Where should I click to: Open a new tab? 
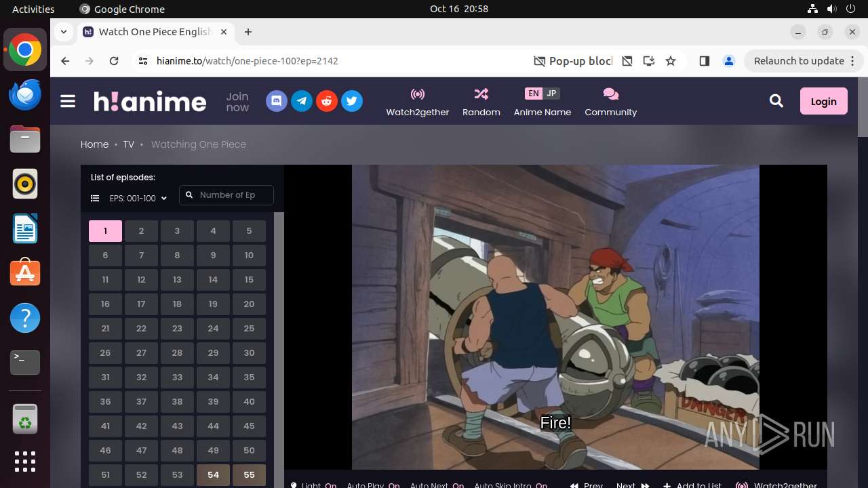(x=248, y=32)
